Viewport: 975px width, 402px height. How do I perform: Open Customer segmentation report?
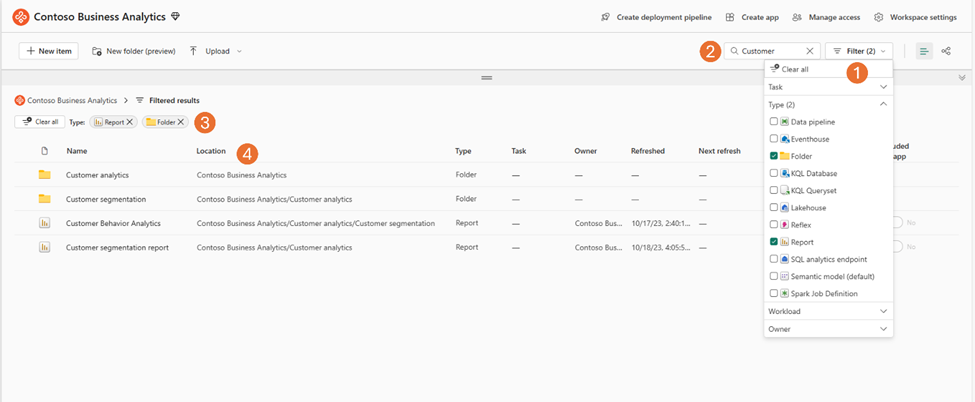coord(118,247)
